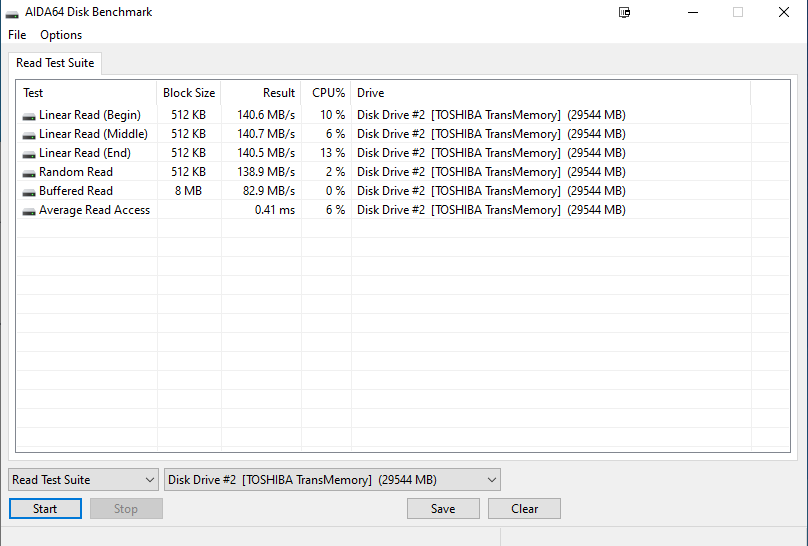Click the Drive column header
808x546 pixels.
(551, 93)
